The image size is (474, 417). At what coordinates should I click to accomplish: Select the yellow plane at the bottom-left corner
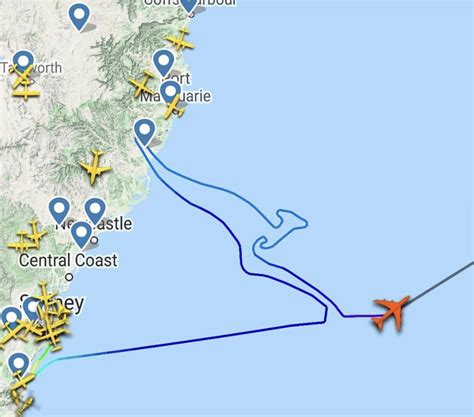24,405
